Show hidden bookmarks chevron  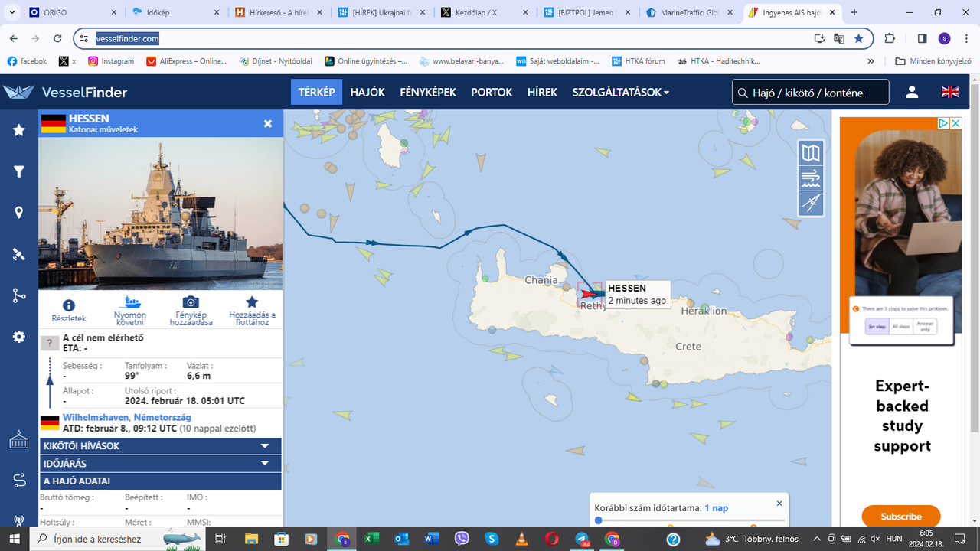coord(871,61)
